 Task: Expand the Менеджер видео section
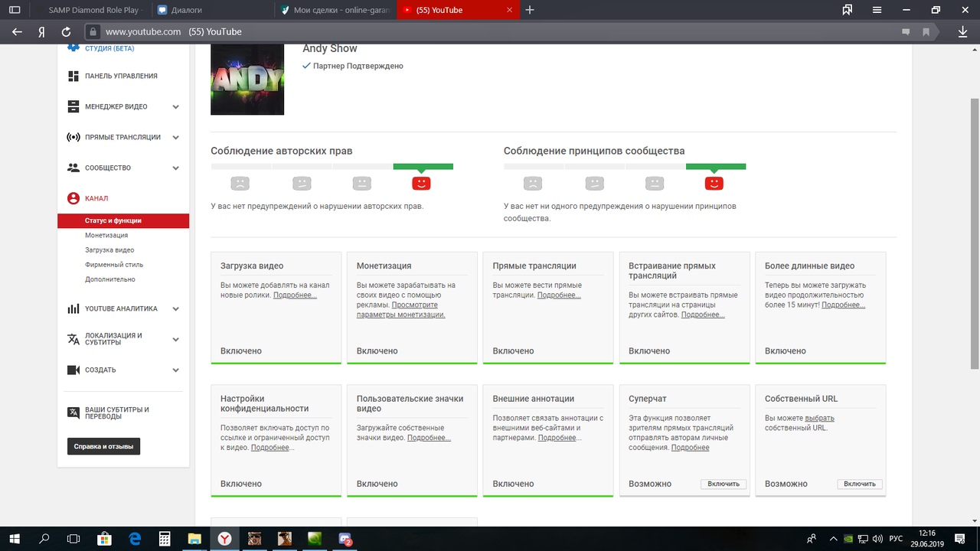(x=175, y=107)
